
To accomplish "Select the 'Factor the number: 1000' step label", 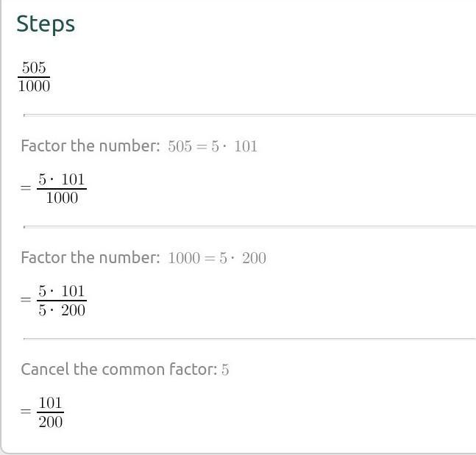I will click(90, 257).
